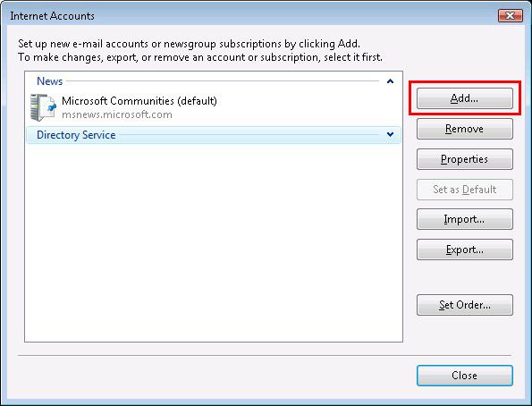The height and width of the screenshot is (406, 532).
Task: Select the News group header label
Action: tap(49, 81)
